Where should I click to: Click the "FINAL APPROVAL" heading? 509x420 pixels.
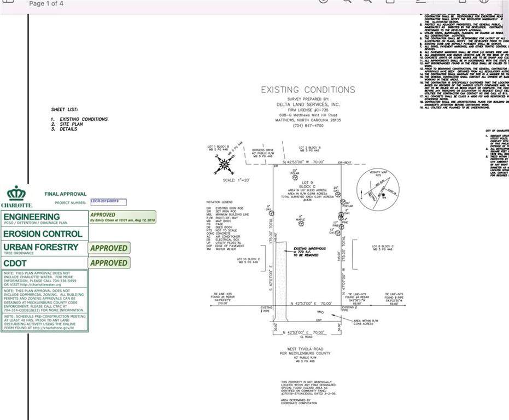pyautogui.click(x=66, y=194)
